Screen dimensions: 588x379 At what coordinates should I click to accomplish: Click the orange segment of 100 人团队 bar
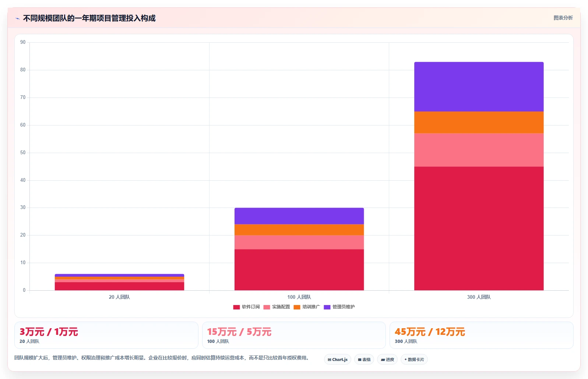coord(299,230)
